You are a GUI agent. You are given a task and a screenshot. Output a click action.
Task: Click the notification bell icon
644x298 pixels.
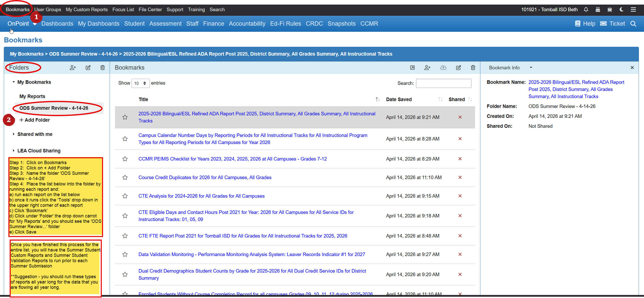point(586,10)
